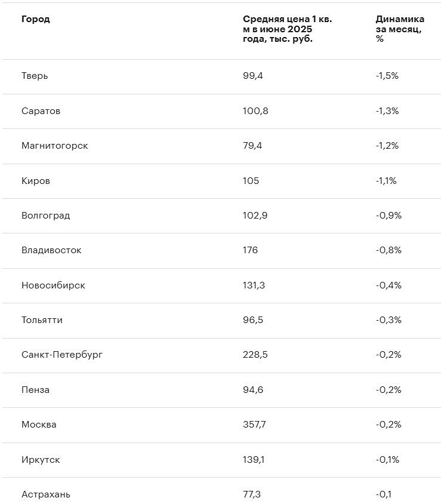
Task: Select the Волгоград city cell
Action: [45, 216]
